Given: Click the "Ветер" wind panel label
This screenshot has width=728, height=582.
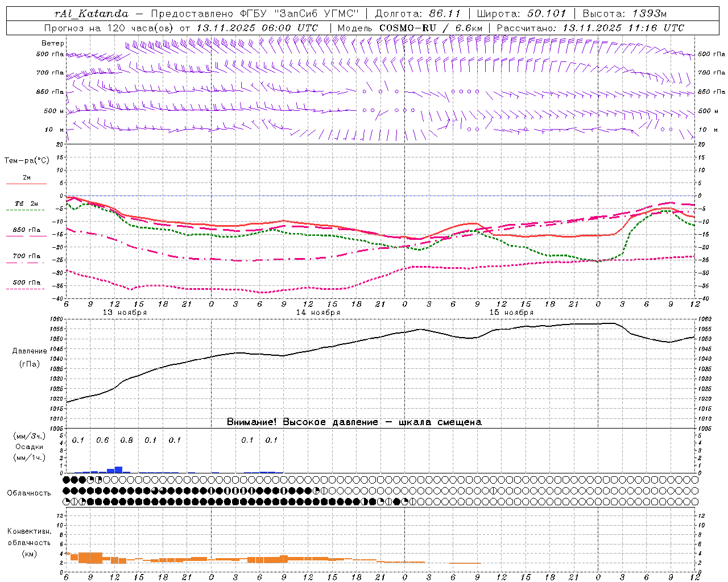Looking at the screenshot, I should click(53, 43).
